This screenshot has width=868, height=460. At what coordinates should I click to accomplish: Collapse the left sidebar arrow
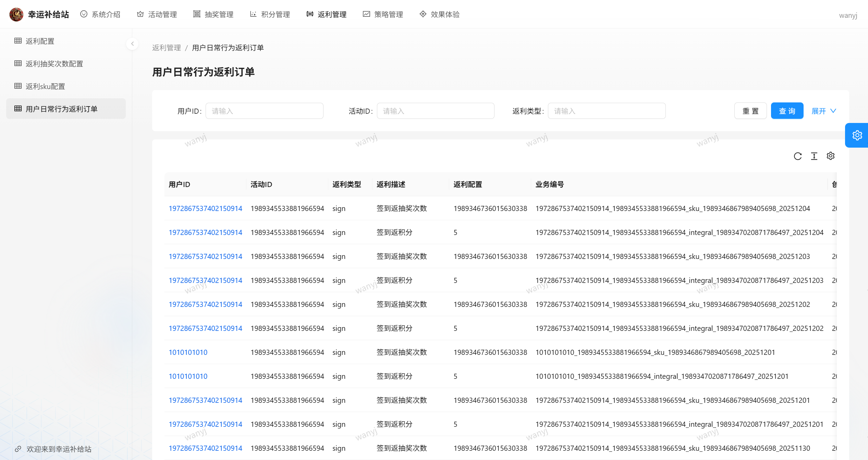pyautogui.click(x=132, y=44)
